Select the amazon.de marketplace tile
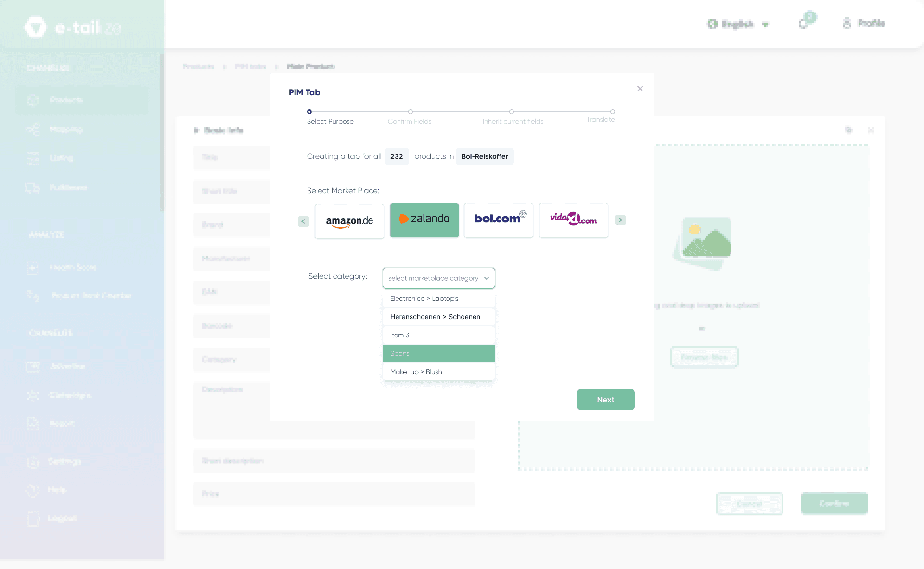The image size is (924, 569). (349, 220)
